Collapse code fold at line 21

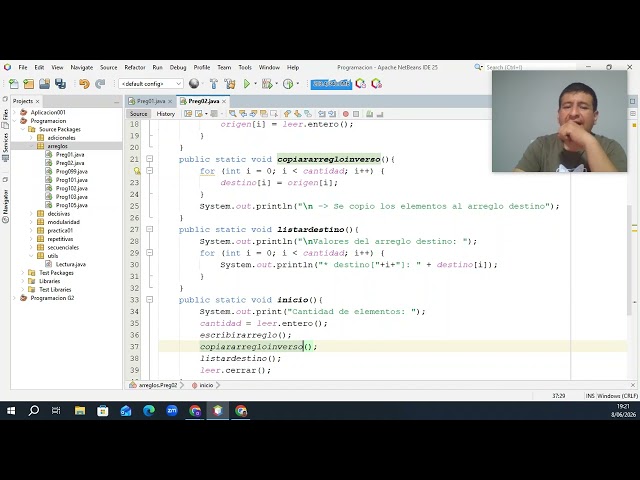click(x=150, y=159)
